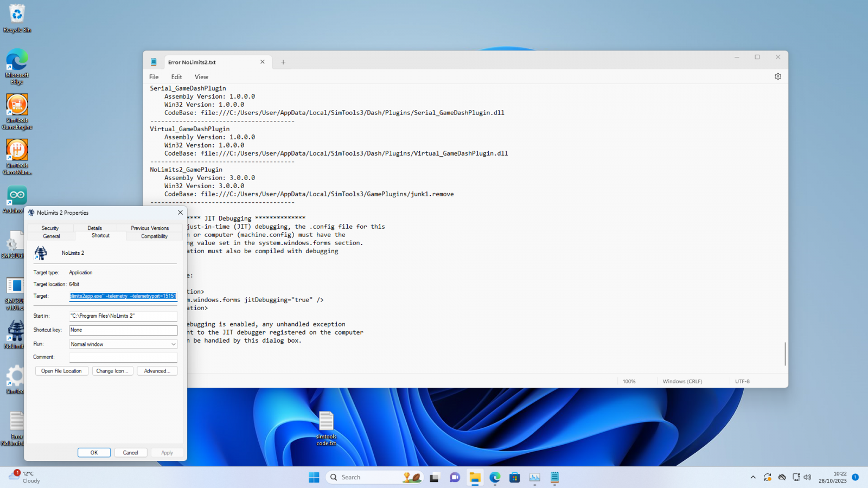Maximize the Notepad window

[x=757, y=57]
